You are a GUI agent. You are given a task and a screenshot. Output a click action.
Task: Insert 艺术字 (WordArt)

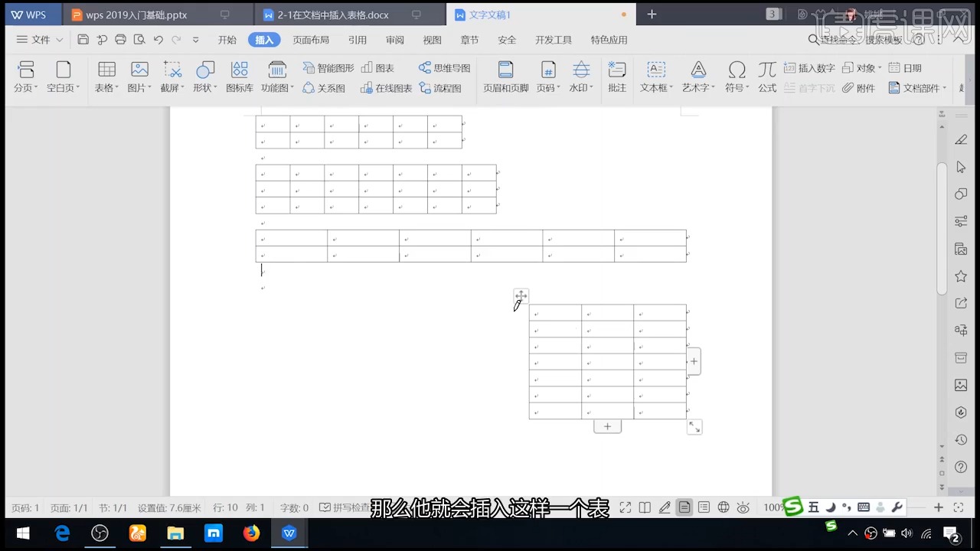coord(697,77)
